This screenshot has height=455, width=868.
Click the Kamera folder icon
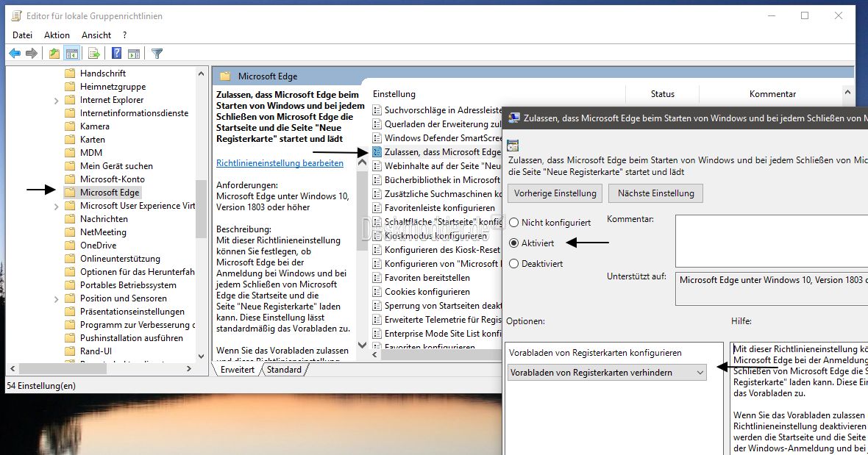coord(70,126)
